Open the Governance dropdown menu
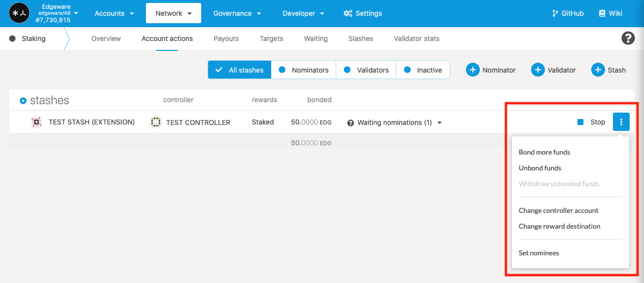 click(237, 13)
